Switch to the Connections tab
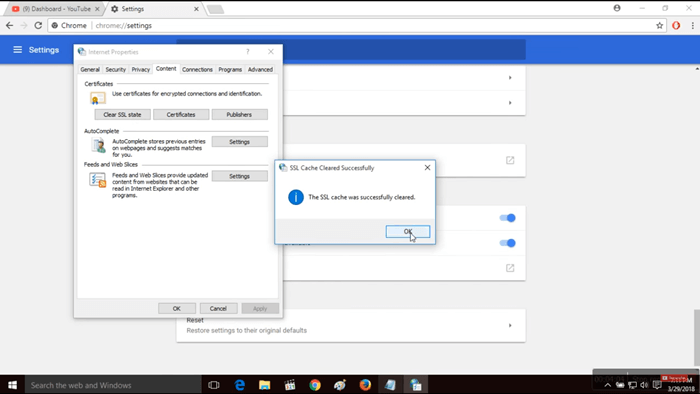The image size is (700, 394). pyautogui.click(x=197, y=70)
